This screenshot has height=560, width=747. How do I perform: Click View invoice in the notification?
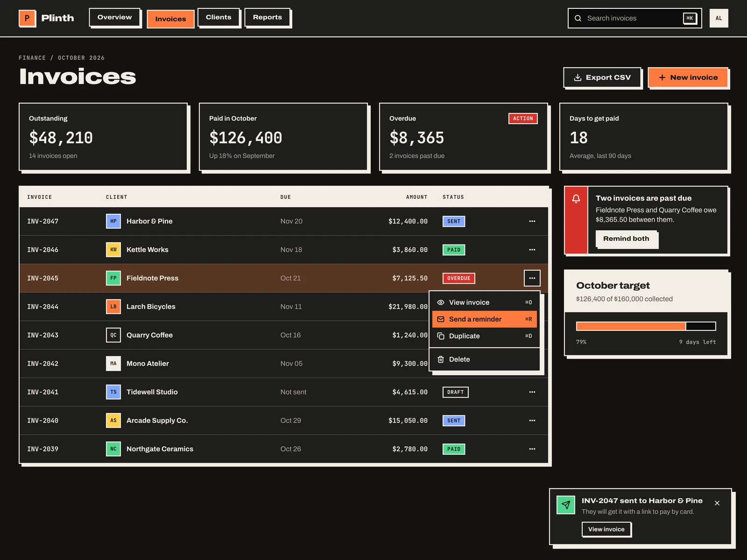point(606,529)
